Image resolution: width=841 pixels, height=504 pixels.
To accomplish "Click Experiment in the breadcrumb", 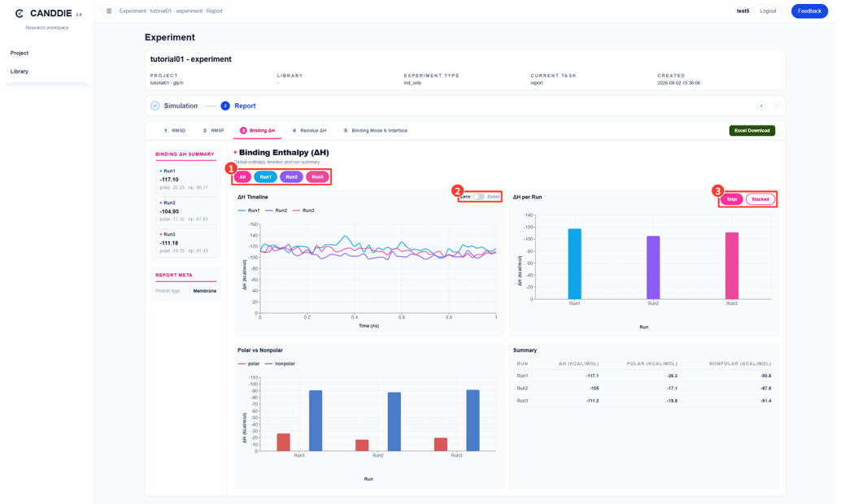I will [x=133, y=11].
